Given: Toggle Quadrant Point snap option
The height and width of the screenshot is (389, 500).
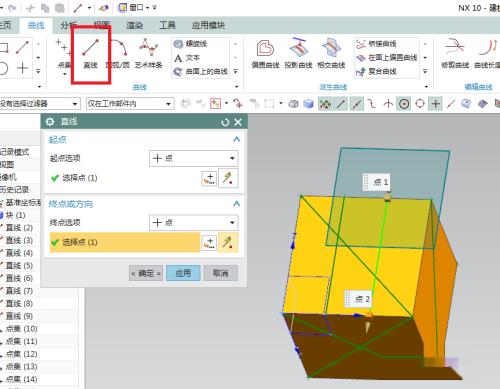Looking at the screenshot, I should [x=420, y=104].
